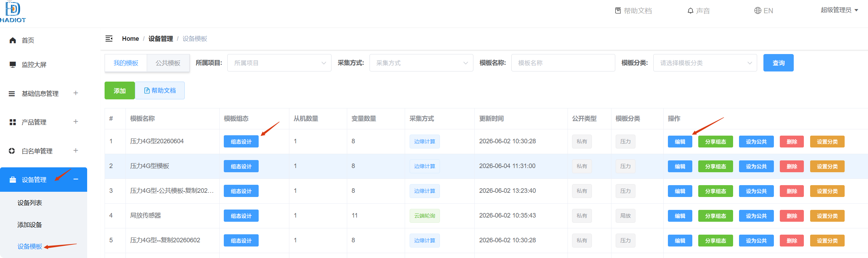Click 设为公共 for 压力4G型--复制20260602
Screen dimensions: 868x258
pyautogui.click(x=756, y=241)
